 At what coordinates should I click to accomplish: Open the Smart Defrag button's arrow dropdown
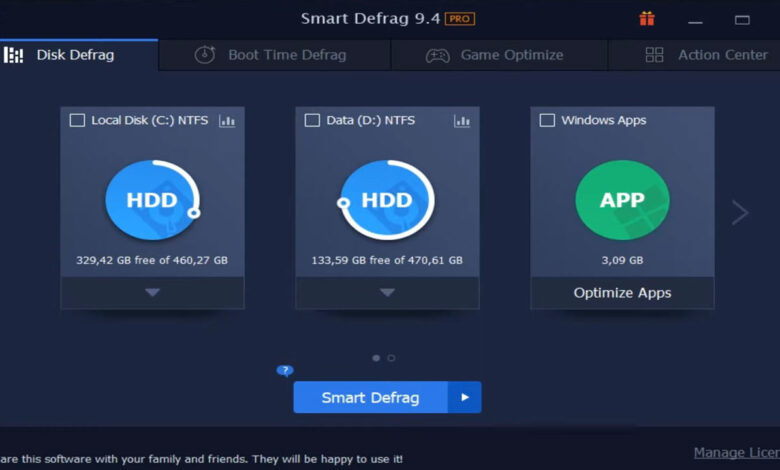tap(465, 397)
